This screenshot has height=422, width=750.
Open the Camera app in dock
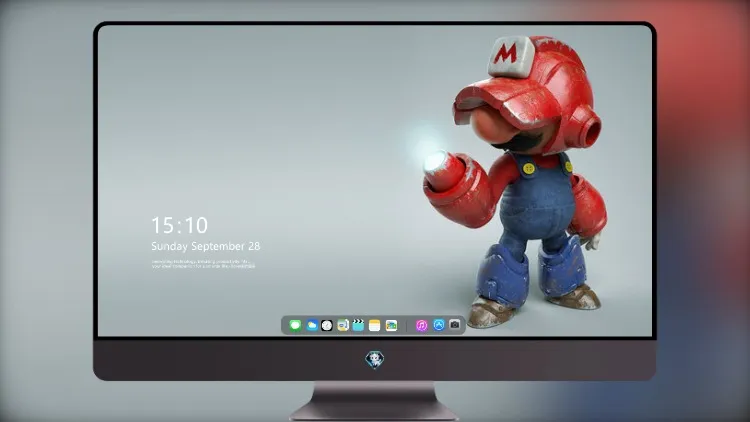click(454, 325)
